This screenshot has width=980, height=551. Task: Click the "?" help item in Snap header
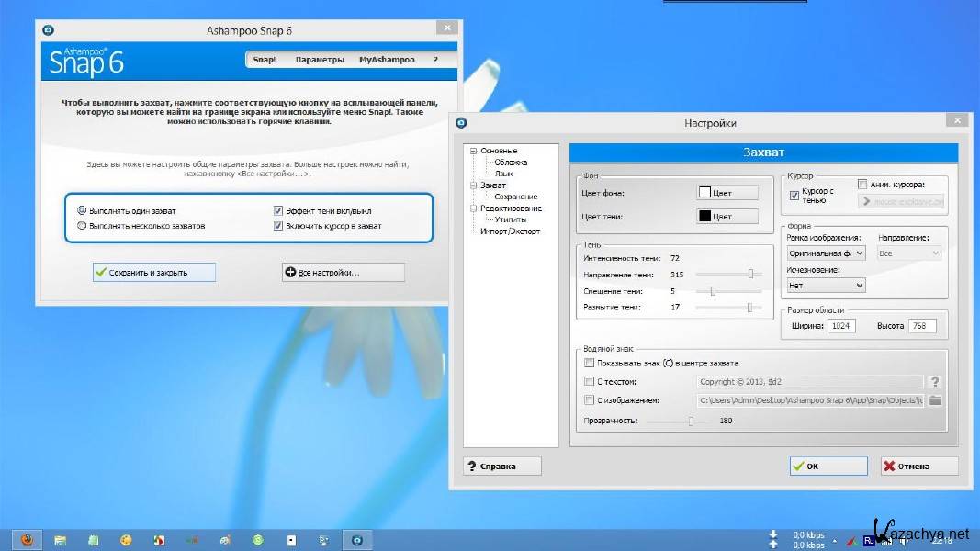[436, 60]
